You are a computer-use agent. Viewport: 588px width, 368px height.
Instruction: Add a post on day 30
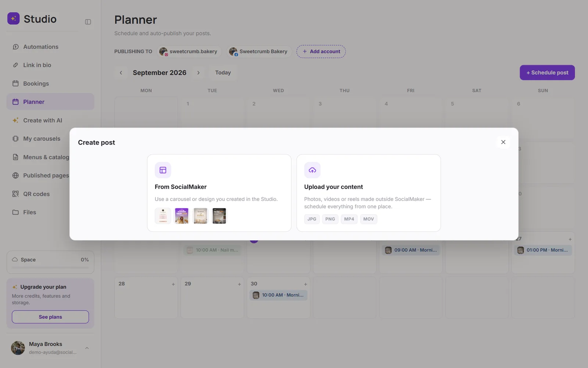pyautogui.click(x=305, y=284)
